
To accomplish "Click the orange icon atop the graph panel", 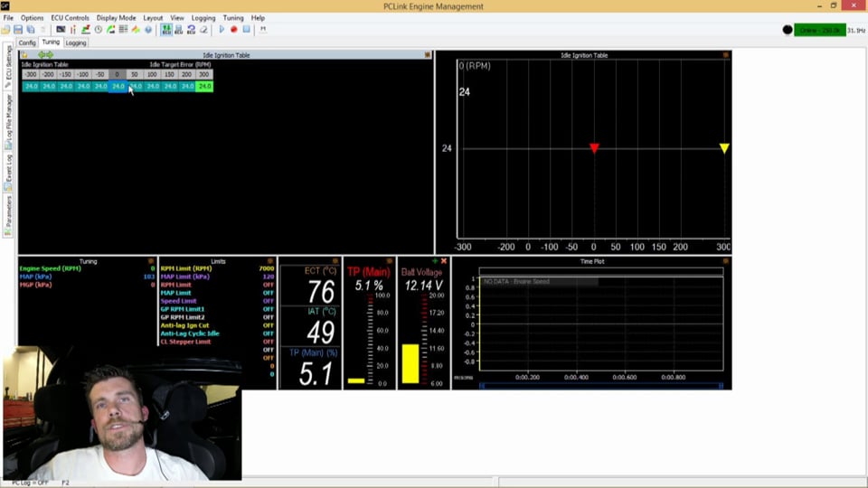I will (x=726, y=55).
